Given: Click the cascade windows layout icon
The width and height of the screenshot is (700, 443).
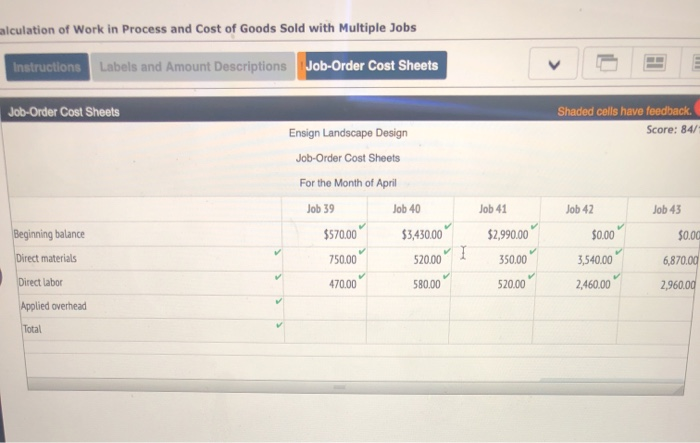Looking at the screenshot, I should [607, 63].
